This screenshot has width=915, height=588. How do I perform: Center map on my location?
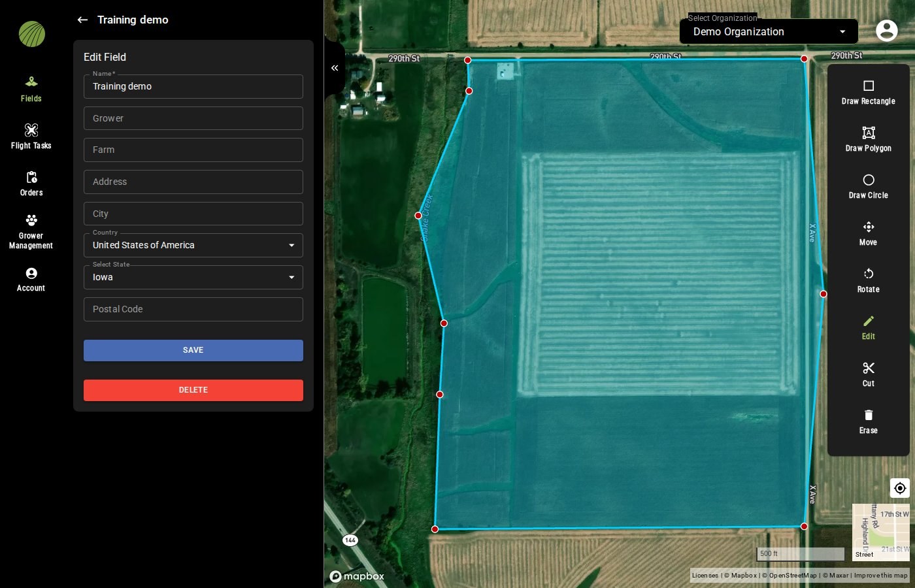click(x=900, y=488)
